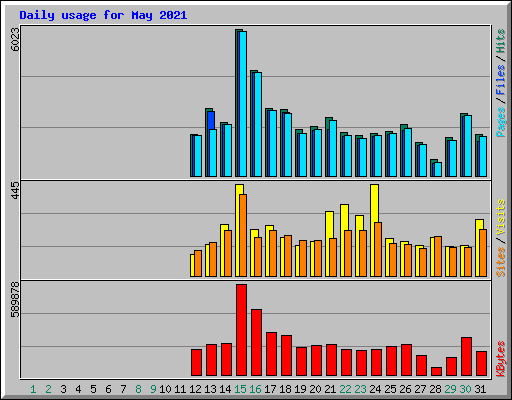This screenshot has width=512, height=400.
Task: Click day label 10 on the x-axis
Action: [165, 389]
